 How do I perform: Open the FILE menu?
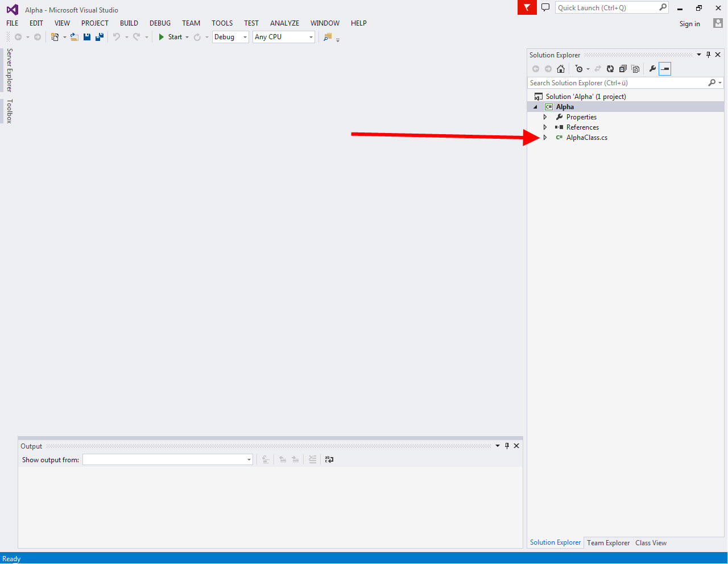[13, 23]
